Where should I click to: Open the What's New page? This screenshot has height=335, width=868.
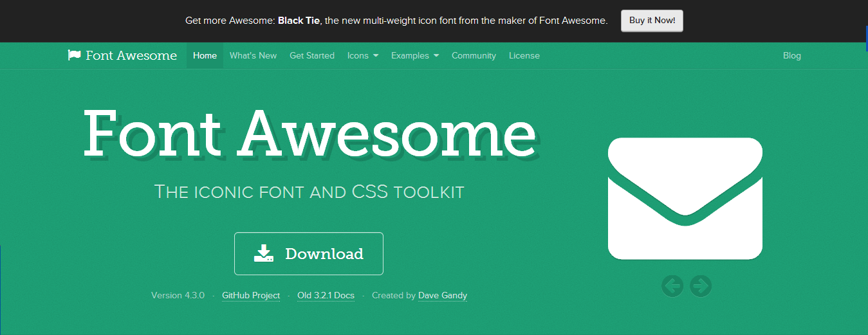click(x=253, y=55)
